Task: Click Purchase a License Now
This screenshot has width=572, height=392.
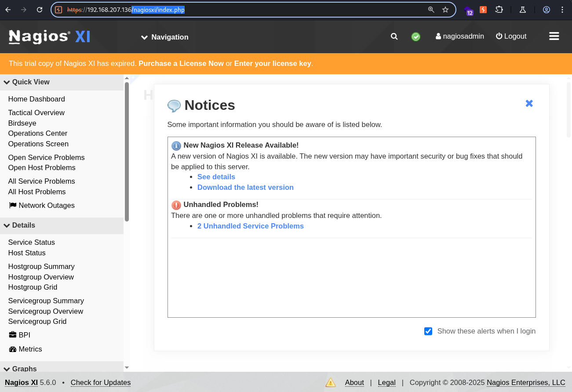Action: (181, 63)
